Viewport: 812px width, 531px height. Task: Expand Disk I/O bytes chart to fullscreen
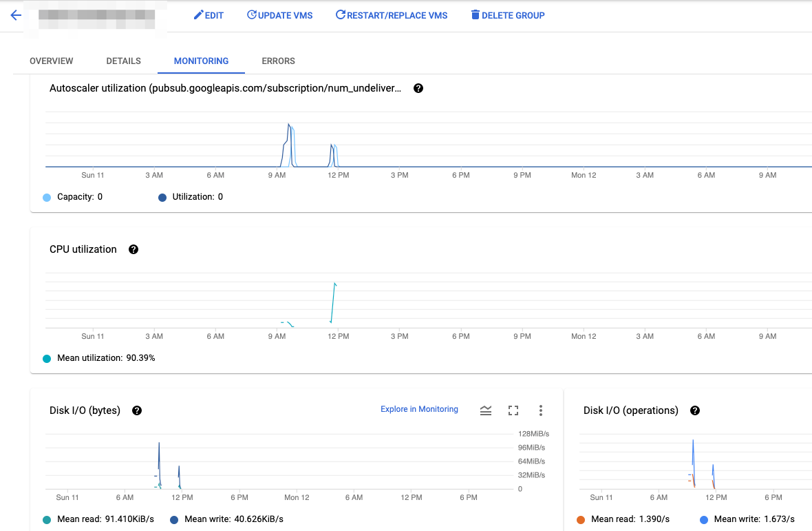[513, 410]
